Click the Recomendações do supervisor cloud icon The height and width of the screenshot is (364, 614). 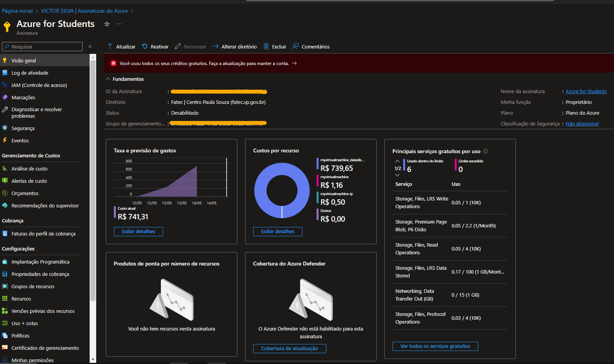tap(5, 205)
